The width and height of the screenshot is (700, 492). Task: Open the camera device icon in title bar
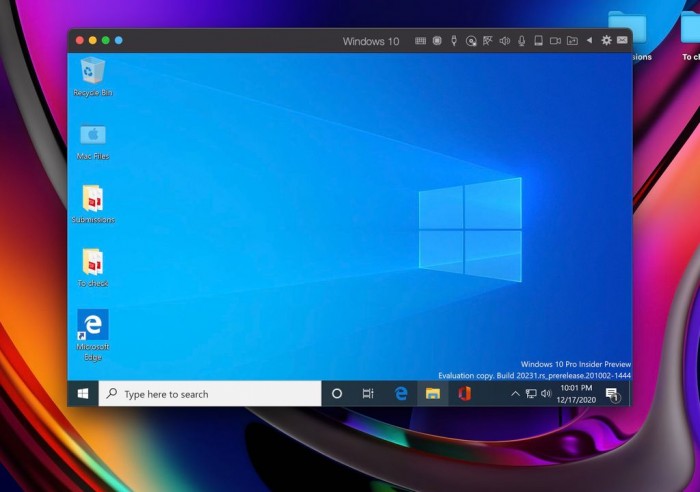pos(555,41)
